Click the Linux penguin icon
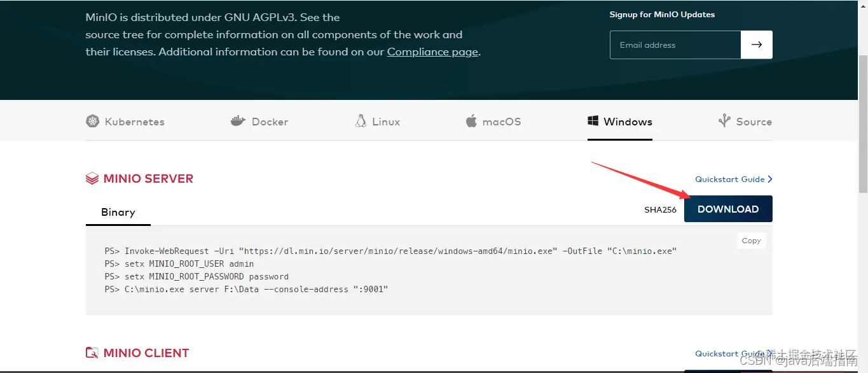The width and height of the screenshot is (868, 373). coord(361,121)
